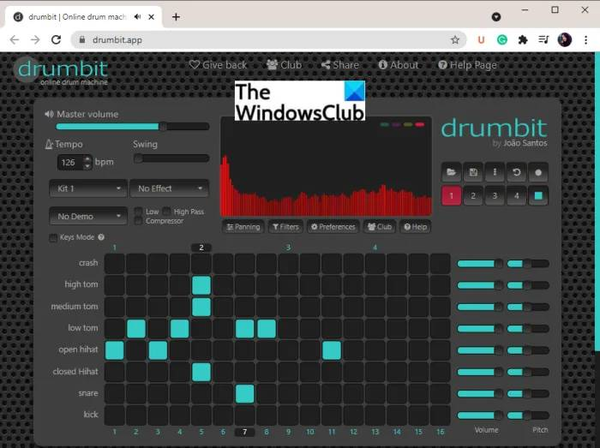
Task: Increase tempo with the up stepper arrow
Action: click(88, 158)
